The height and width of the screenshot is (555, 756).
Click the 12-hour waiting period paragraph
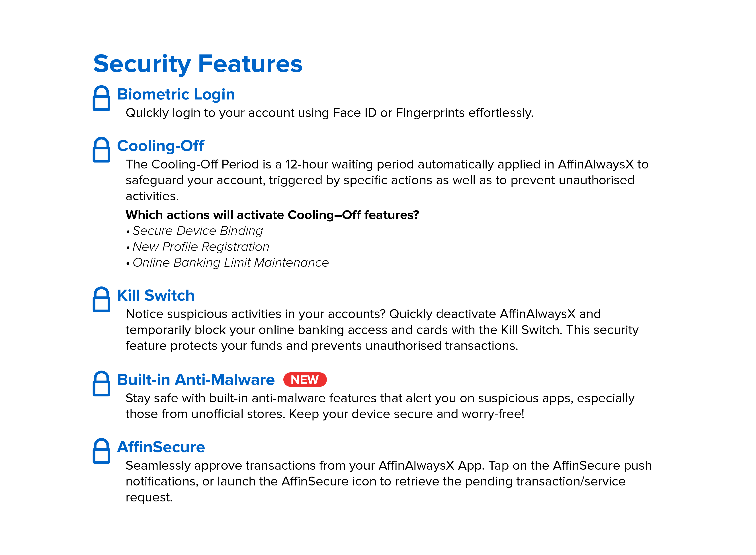(387, 180)
